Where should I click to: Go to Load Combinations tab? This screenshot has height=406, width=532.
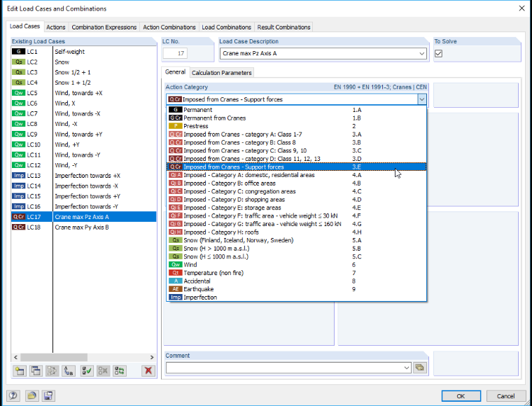pos(226,27)
